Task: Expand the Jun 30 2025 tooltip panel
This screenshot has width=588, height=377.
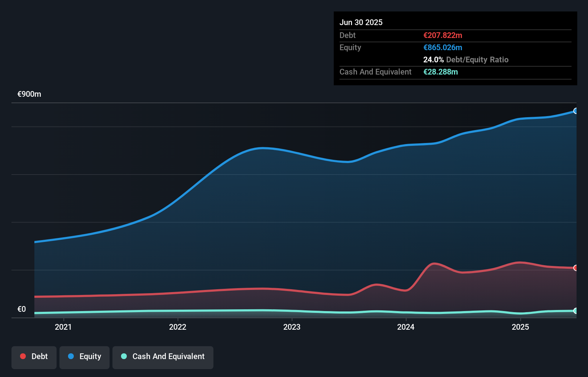Action: pyautogui.click(x=361, y=22)
